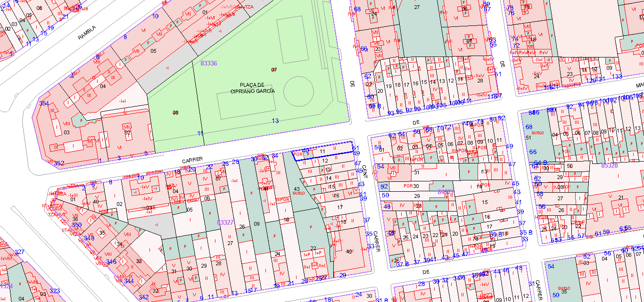Click the Plaça de Cipriano García label
The image size is (644, 302).
click(x=252, y=88)
